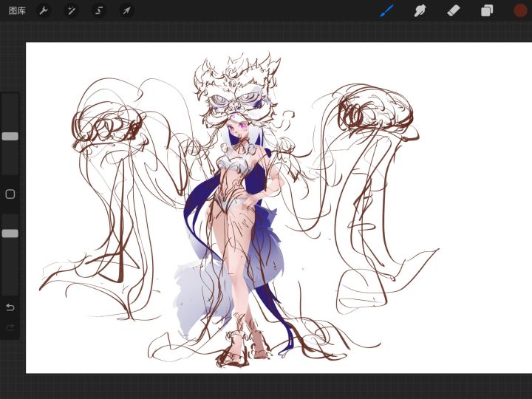Select the Smudge finger tool
Viewport: 532px width, 399px height.
coord(420,10)
